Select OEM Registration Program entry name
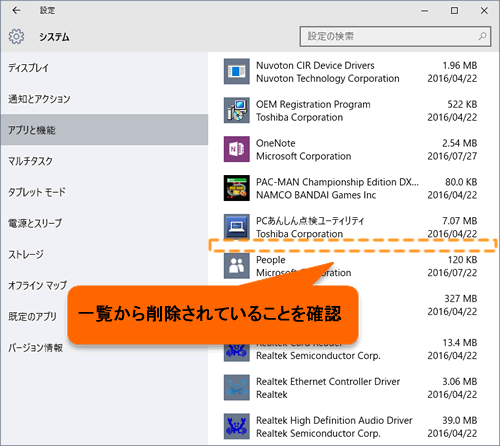 click(313, 104)
